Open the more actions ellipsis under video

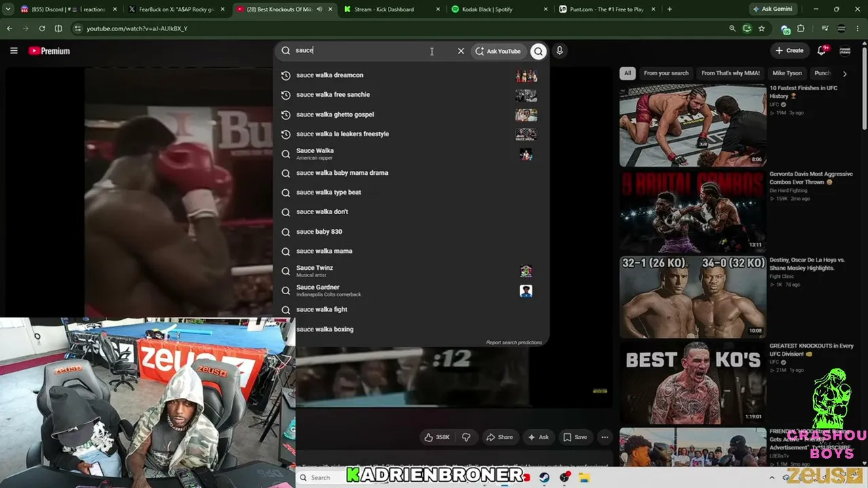click(x=605, y=437)
